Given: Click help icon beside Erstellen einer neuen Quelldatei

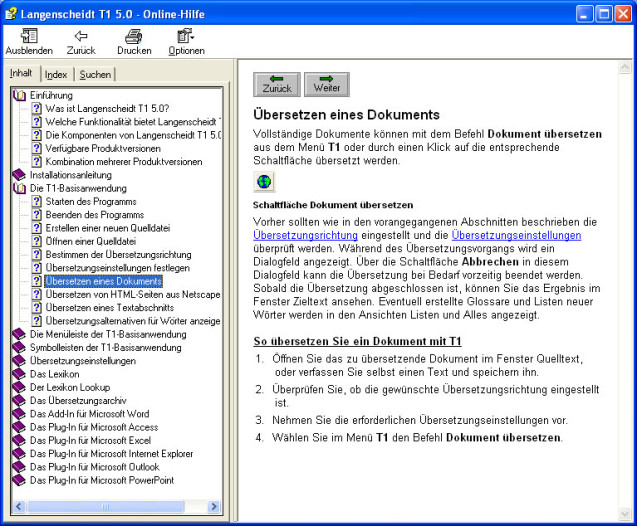Looking at the screenshot, I should [37, 228].
